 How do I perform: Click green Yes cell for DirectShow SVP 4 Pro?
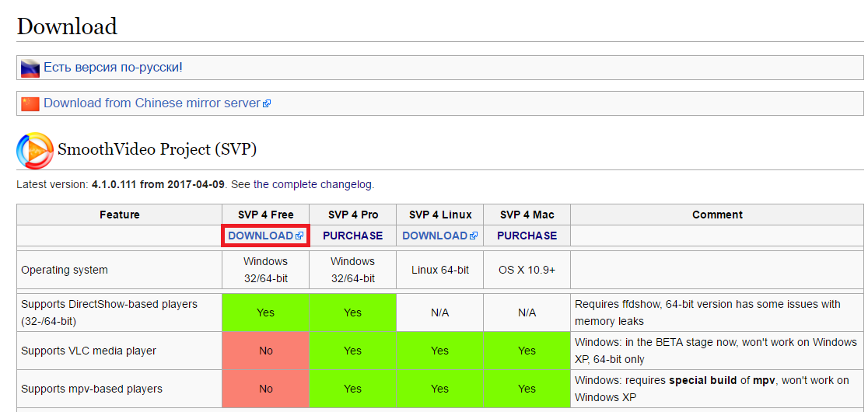point(352,312)
